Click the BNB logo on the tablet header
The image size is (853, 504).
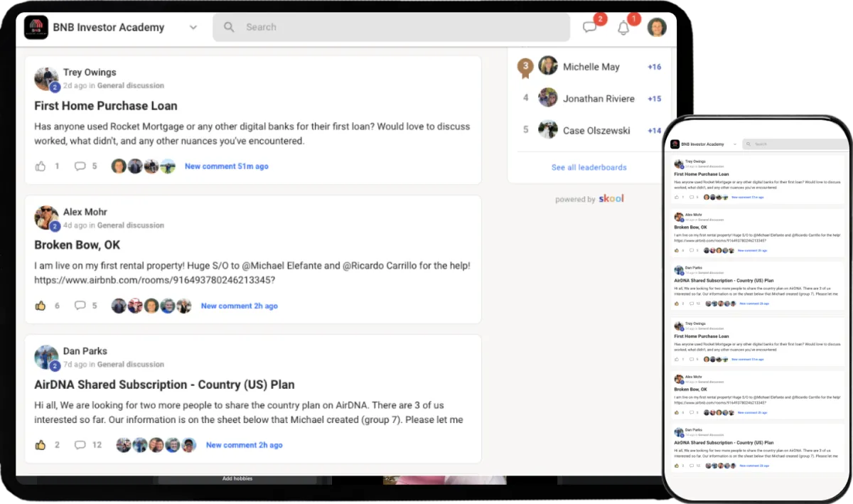tap(36, 28)
